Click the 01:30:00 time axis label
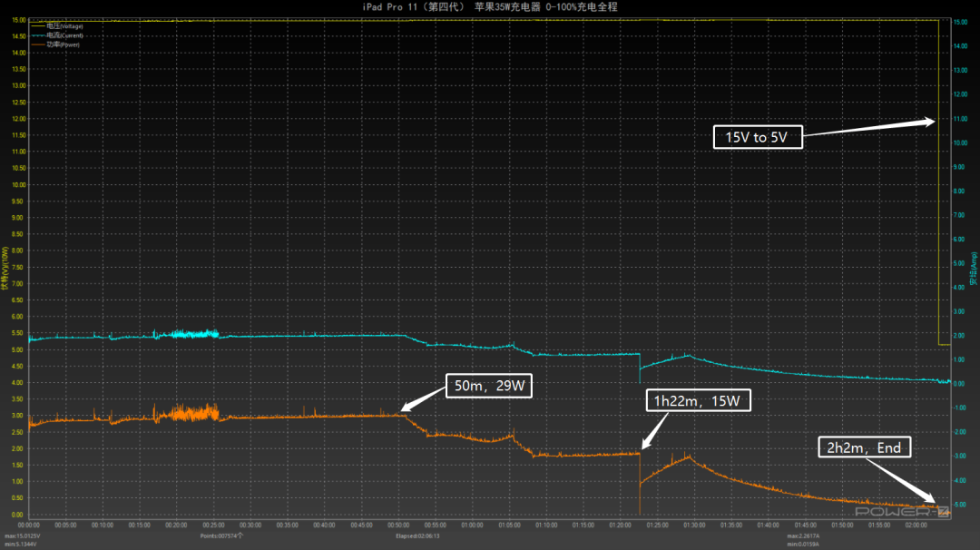Viewport: 980px width, 550px height. tap(694, 525)
